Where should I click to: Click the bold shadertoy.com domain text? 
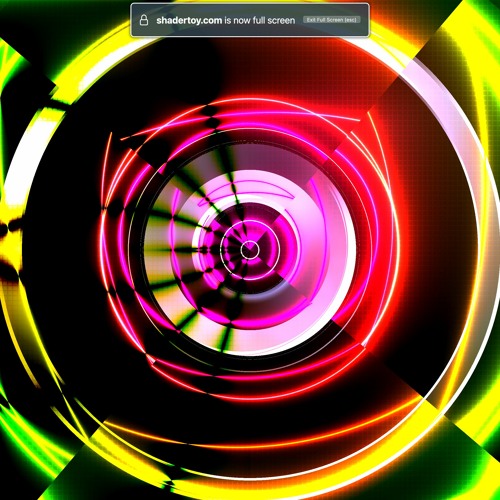tap(189, 20)
